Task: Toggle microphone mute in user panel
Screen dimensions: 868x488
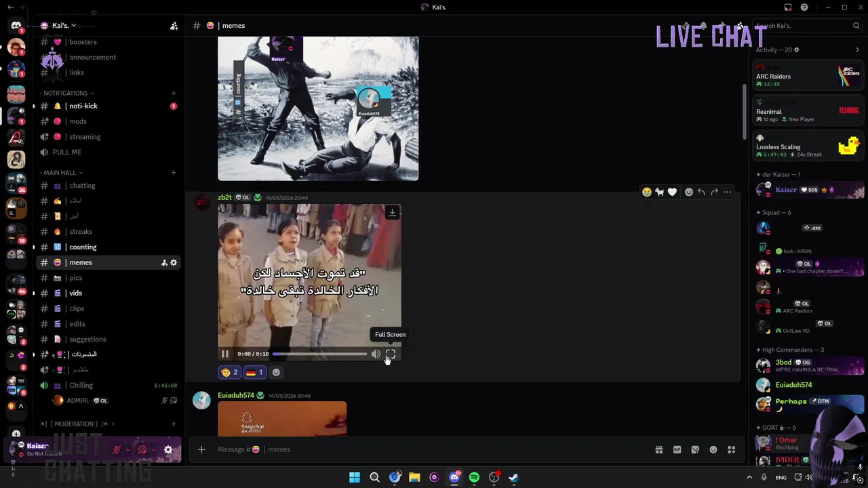Action: point(117,449)
